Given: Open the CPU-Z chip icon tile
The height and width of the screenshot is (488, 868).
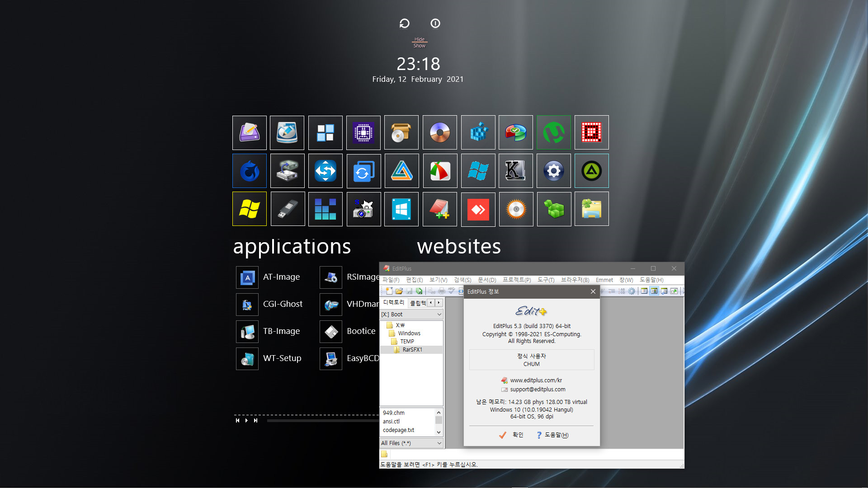Looking at the screenshot, I should (x=363, y=132).
